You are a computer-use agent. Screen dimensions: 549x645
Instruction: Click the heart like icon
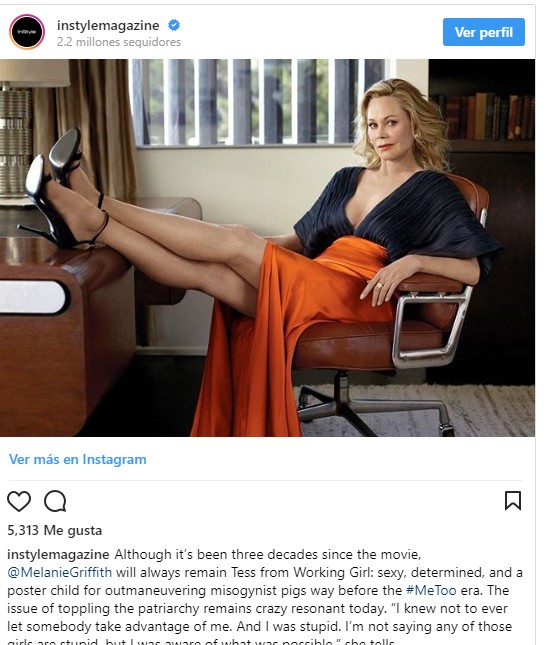click(x=19, y=501)
